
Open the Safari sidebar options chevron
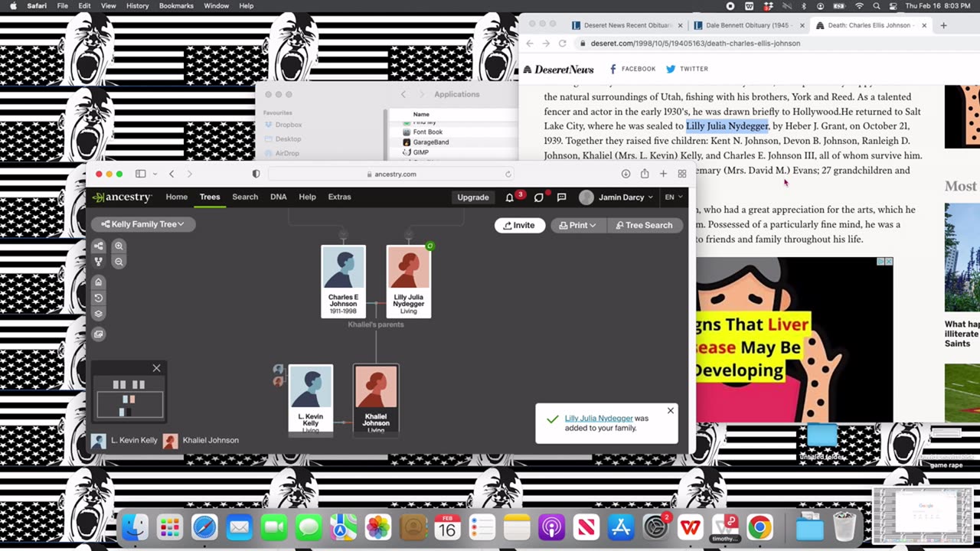point(155,174)
